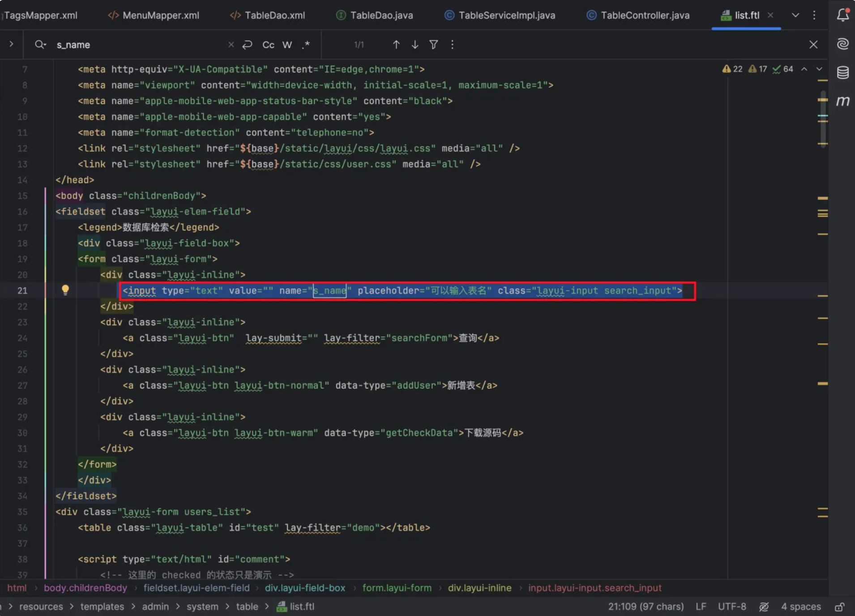The height and width of the screenshot is (616, 855).
Task: Open the Database tool window icon
Action: pyautogui.click(x=843, y=72)
